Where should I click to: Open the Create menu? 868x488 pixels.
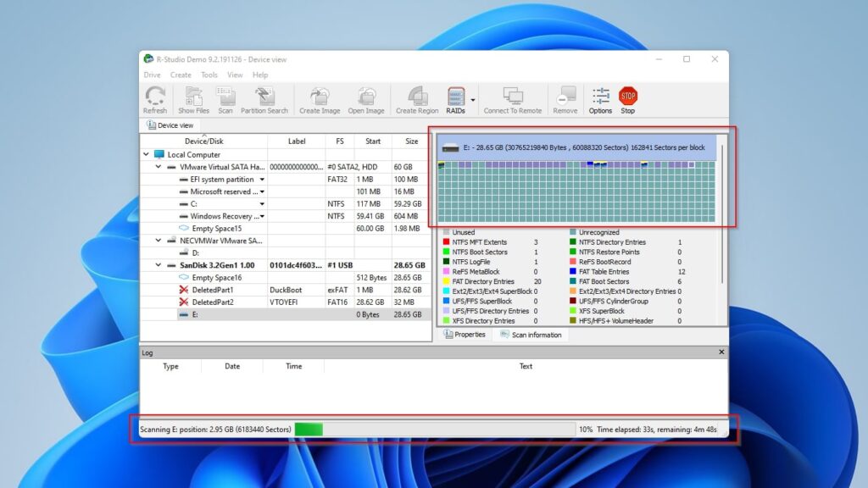(x=181, y=75)
